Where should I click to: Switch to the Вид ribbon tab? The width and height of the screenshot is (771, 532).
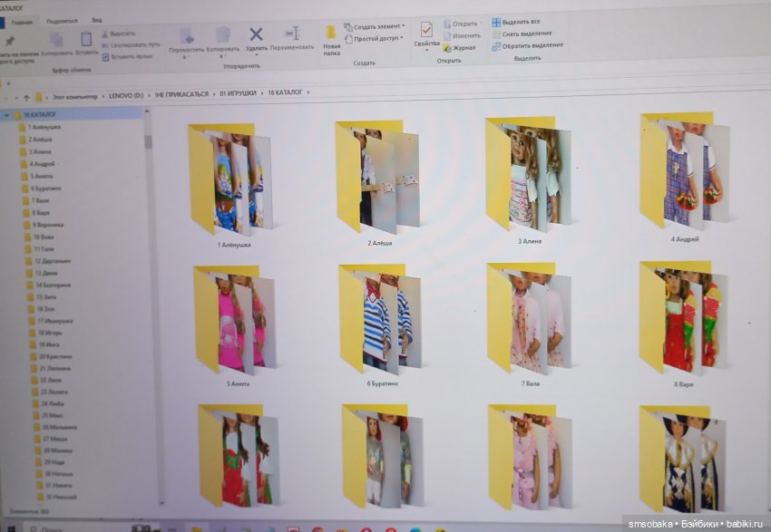[x=96, y=20]
